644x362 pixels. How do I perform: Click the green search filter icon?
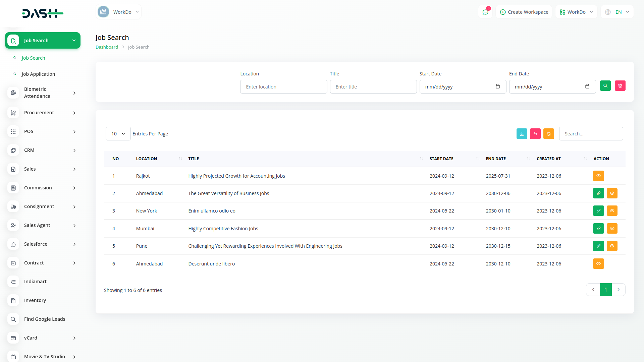point(605,86)
